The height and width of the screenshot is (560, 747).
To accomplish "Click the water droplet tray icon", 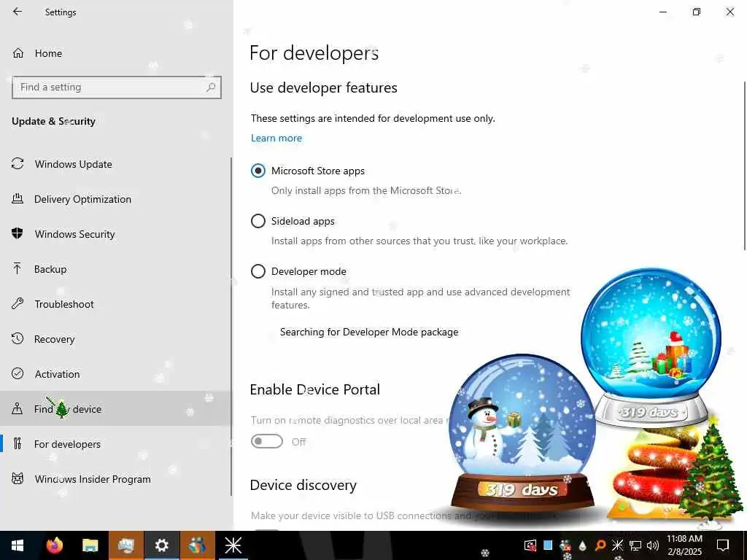I will click(583, 546).
